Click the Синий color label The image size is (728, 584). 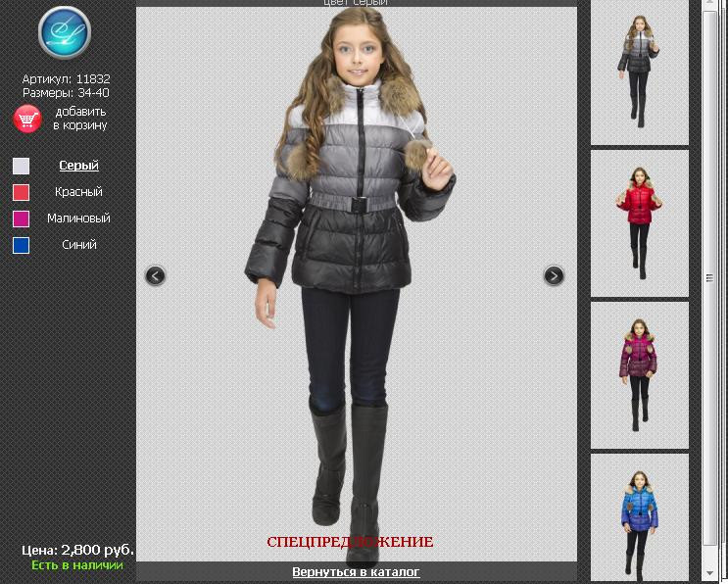tap(79, 245)
